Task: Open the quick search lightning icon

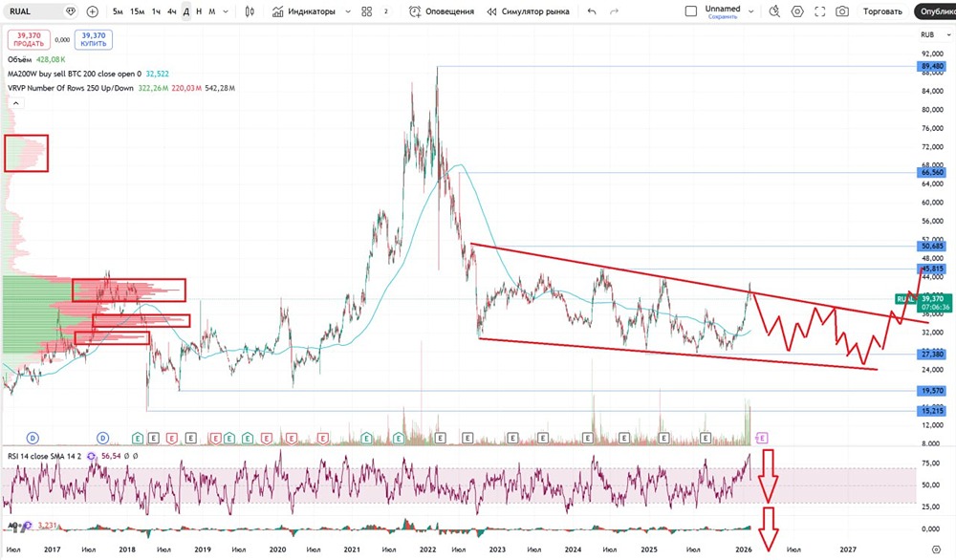Action: 774,11
